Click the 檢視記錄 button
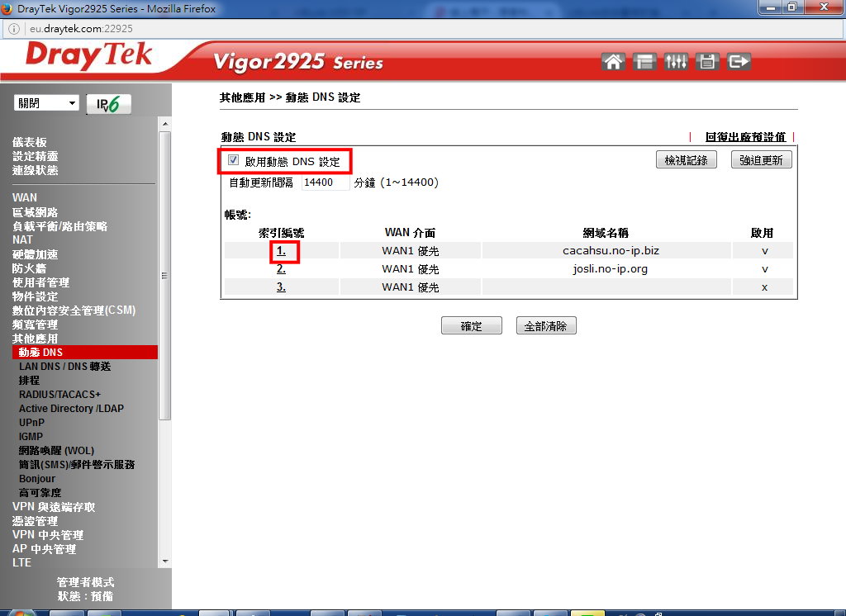 [686, 160]
